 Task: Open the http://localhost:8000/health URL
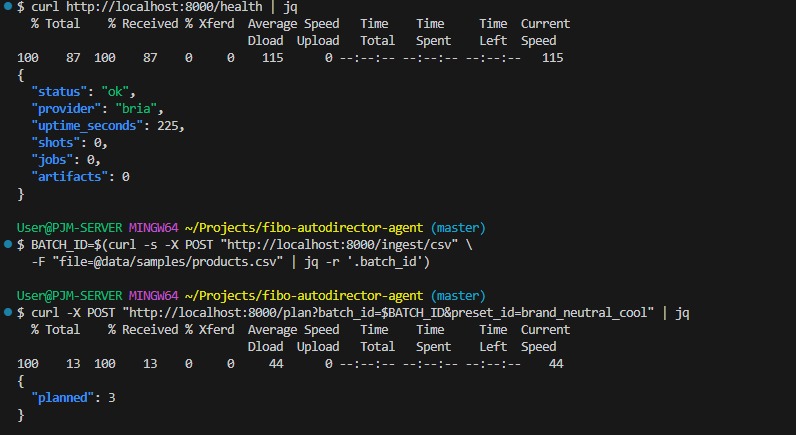(164, 7)
